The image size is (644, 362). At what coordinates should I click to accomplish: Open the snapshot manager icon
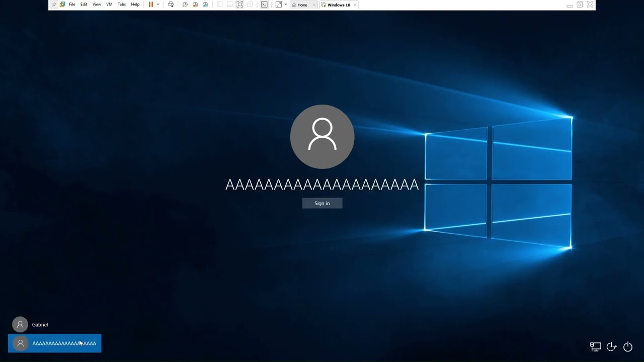205,5
